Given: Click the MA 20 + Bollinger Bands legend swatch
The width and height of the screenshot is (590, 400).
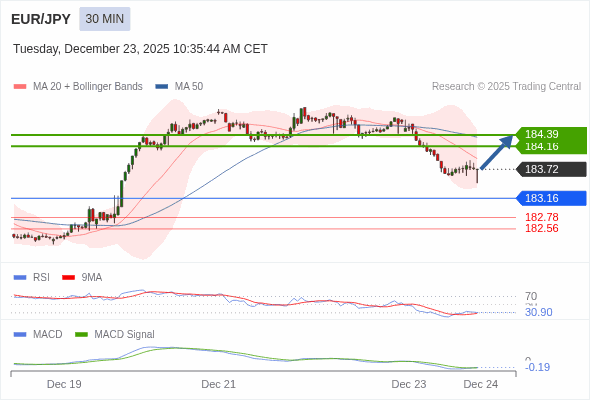Looking at the screenshot, I should coord(20,87).
